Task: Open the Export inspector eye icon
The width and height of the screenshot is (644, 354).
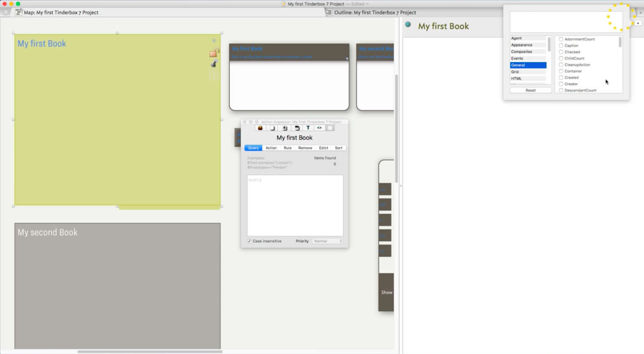Action: 319,128
